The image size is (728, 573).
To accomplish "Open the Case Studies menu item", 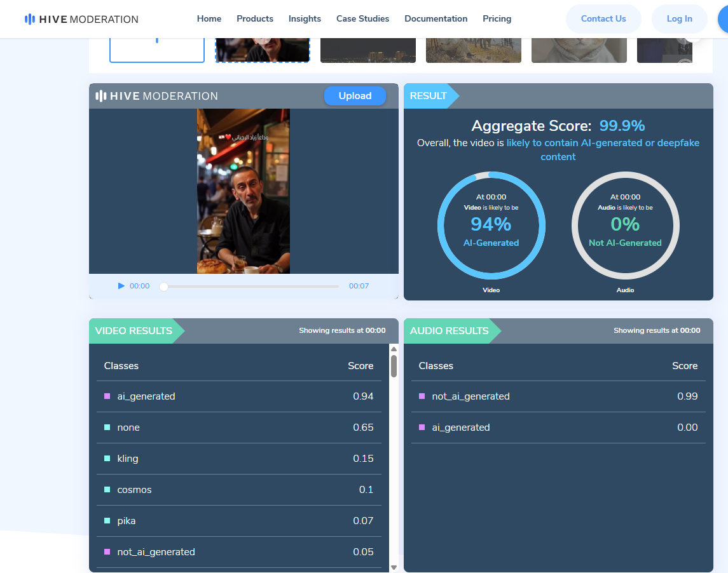I will coord(362,19).
